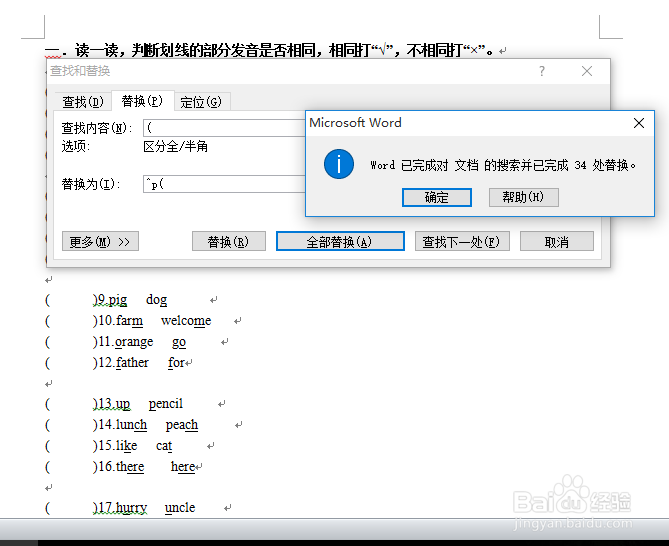Click the question mark help icon in 查找和替换
This screenshot has width=669, height=546.
542,71
